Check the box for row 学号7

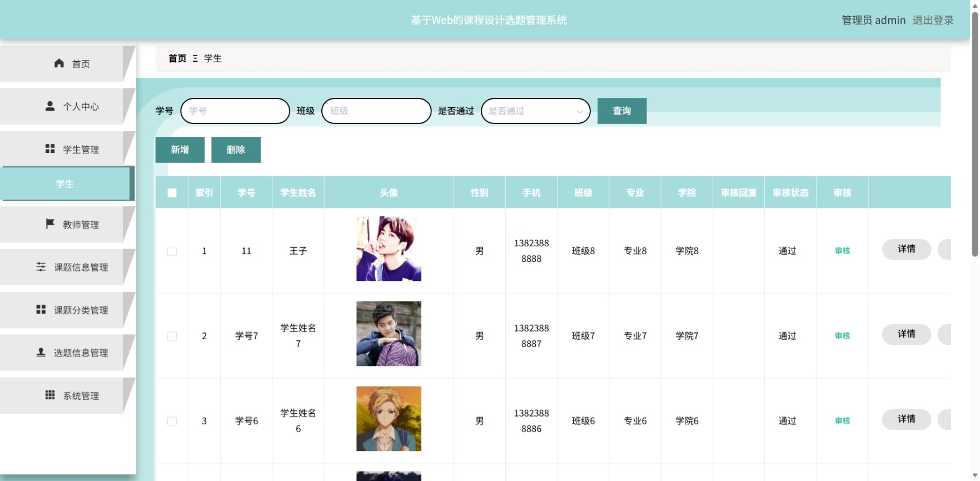(x=172, y=336)
